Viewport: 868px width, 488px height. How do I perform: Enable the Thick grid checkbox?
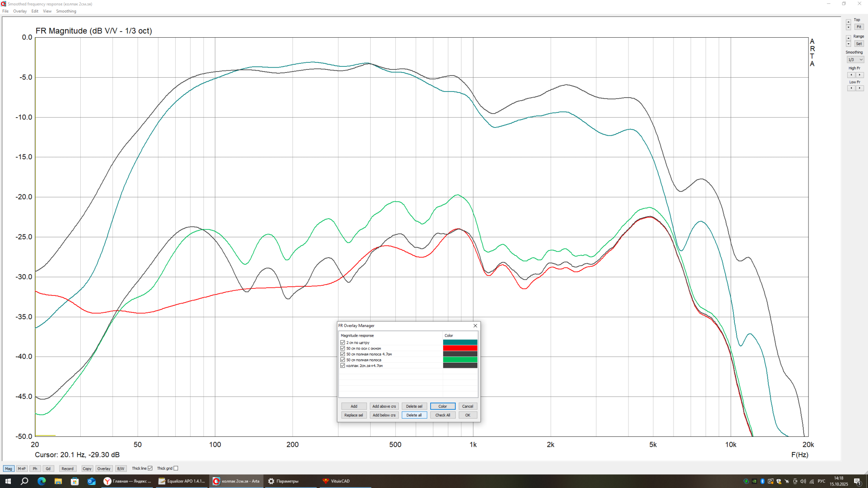[x=176, y=468]
